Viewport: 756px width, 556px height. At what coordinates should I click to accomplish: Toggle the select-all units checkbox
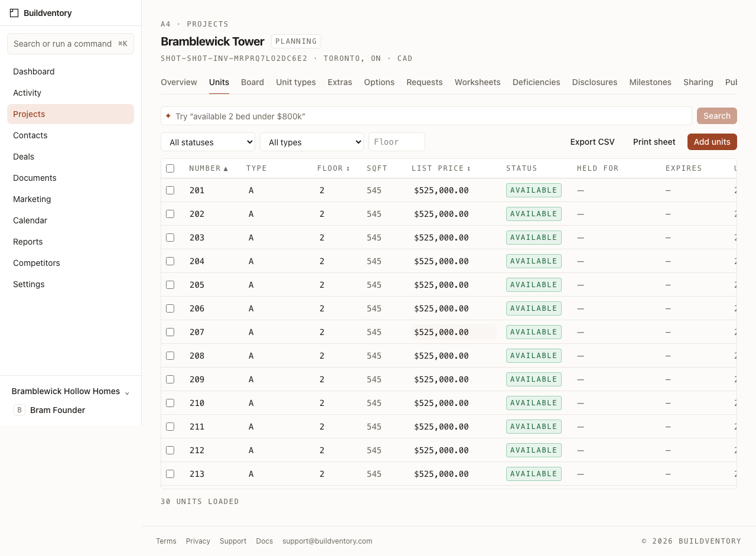point(170,168)
